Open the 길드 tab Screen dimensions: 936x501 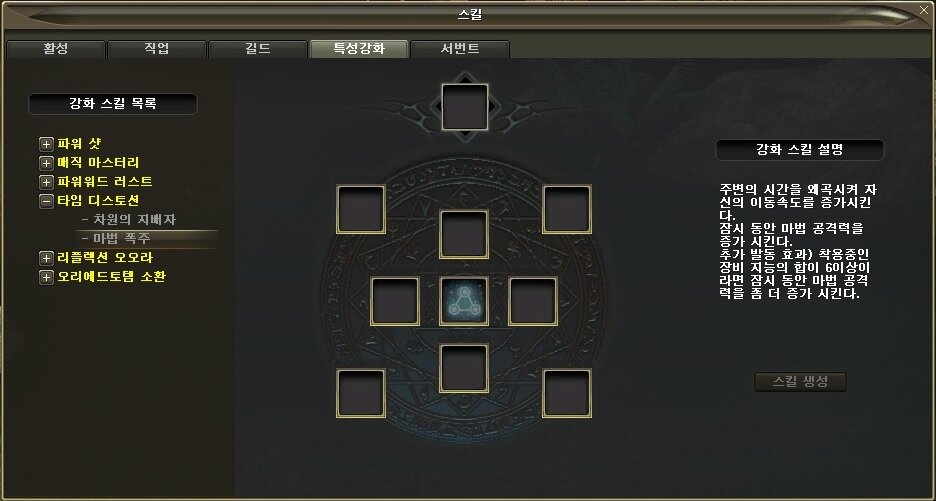(258, 49)
